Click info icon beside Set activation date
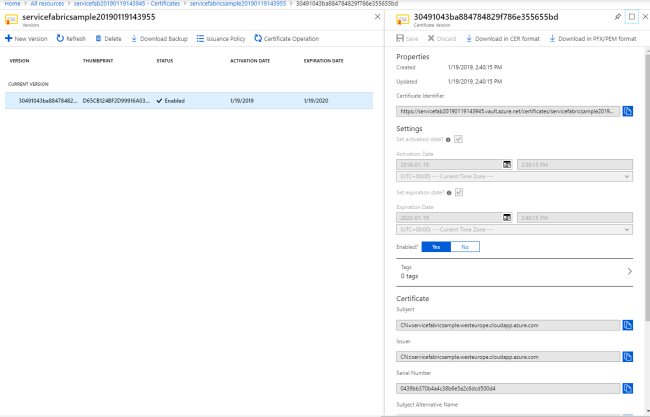The image size is (650, 417). 448,140
